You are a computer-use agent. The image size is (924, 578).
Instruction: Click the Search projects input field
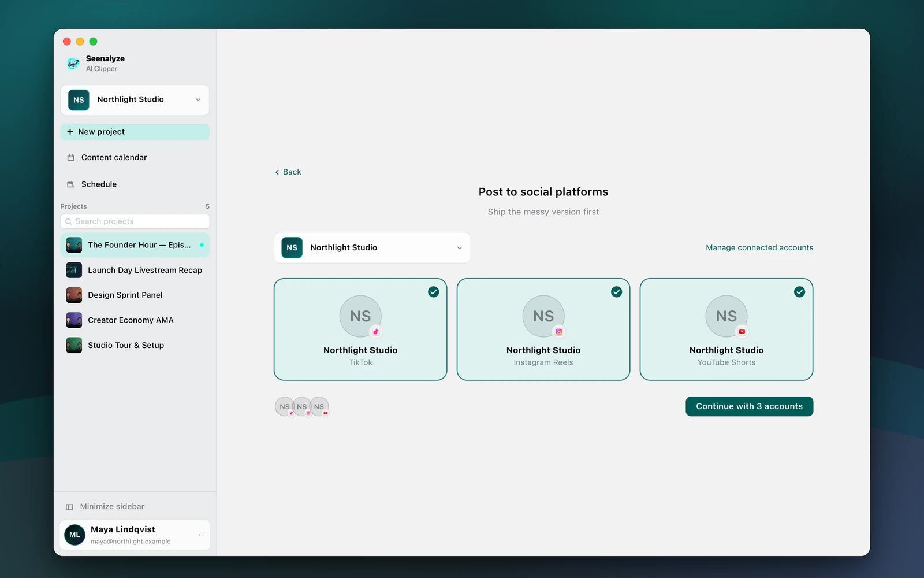pyautogui.click(x=135, y=221)
